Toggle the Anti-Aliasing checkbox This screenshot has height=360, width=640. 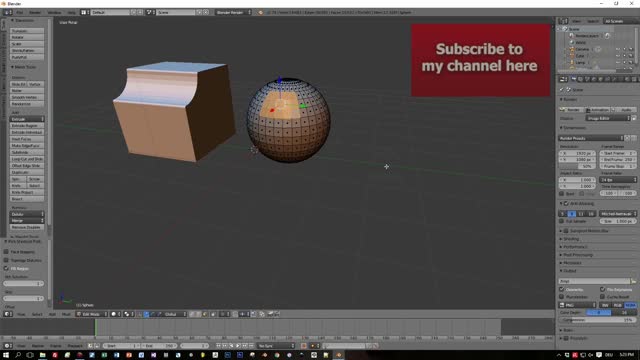coord(566,203)
